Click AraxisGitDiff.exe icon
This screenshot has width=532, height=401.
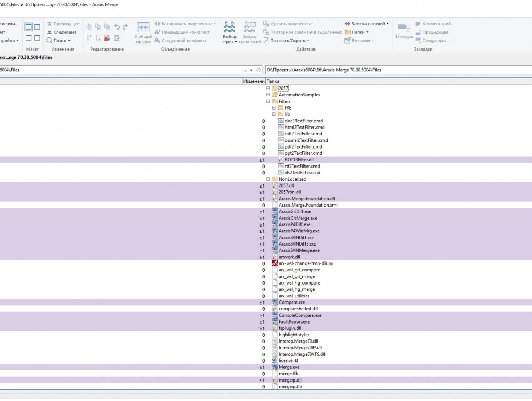(x=275, y=211)
